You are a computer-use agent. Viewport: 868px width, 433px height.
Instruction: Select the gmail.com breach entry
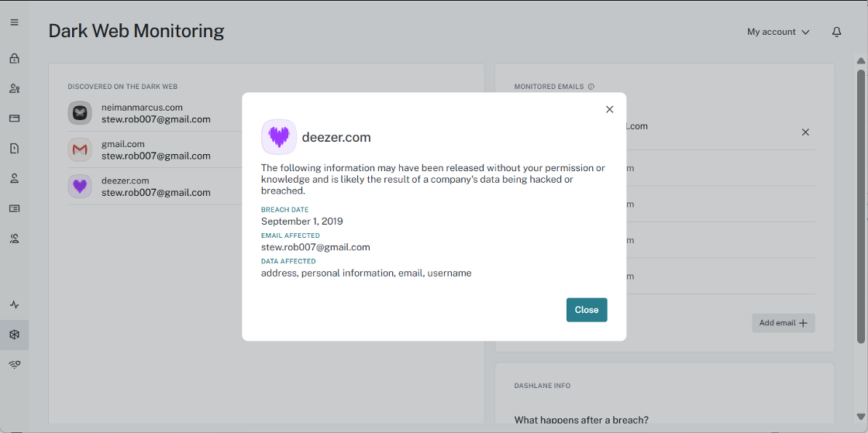[x=155, y=149]
